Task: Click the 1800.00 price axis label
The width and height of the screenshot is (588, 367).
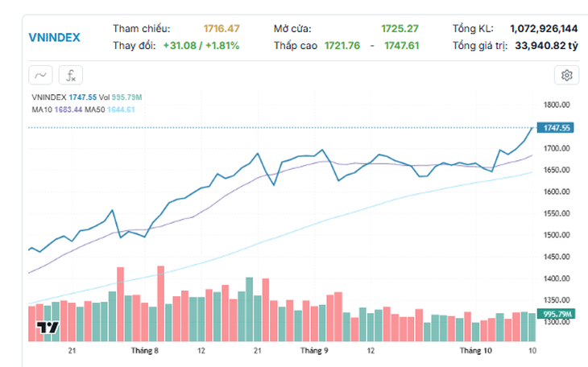Action: click(557, 105)
